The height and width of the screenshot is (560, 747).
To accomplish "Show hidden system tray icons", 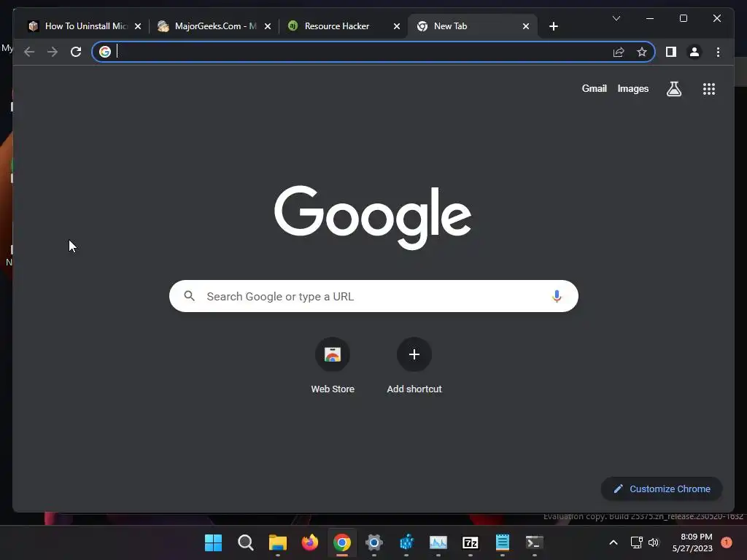I will coord(614,542).
